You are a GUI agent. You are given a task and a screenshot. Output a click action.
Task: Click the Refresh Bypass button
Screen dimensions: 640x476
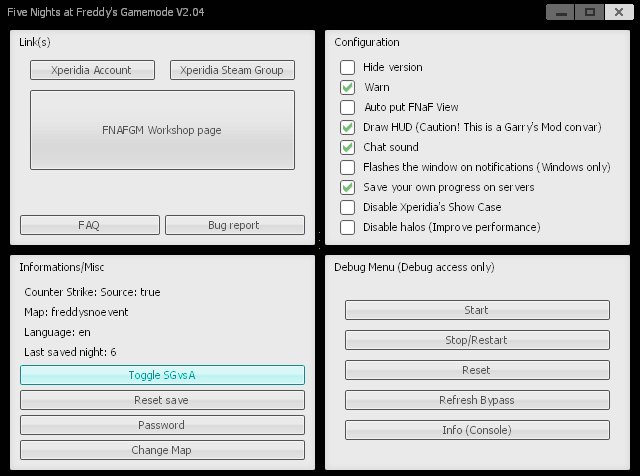[x=478, y=400]
